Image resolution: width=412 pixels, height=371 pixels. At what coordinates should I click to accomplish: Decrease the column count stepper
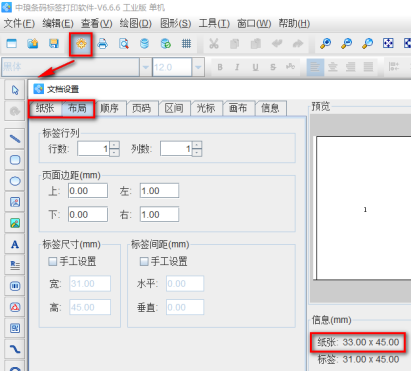click(197, 152)
